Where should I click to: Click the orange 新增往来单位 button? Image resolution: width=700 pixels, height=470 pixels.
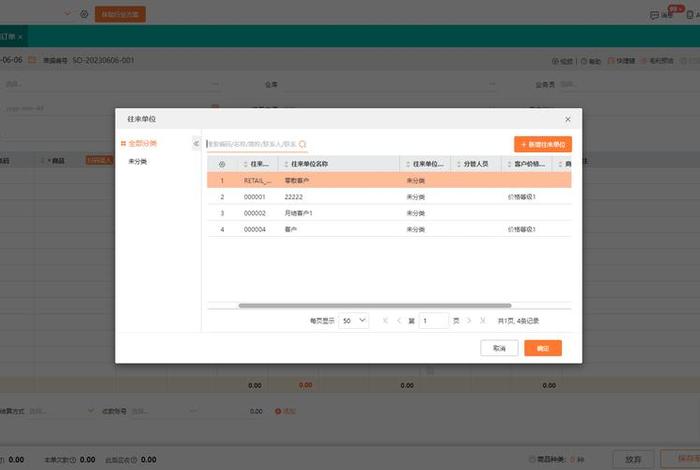pyautogui.click(x=543, y=144)
